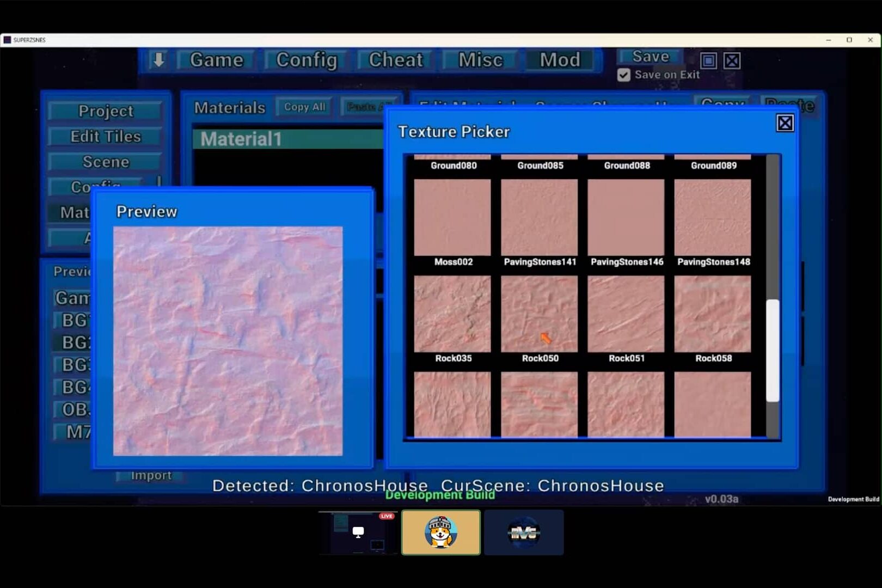
Task: Open the doge mascot app from the taskbar
Action: [440, 532]
